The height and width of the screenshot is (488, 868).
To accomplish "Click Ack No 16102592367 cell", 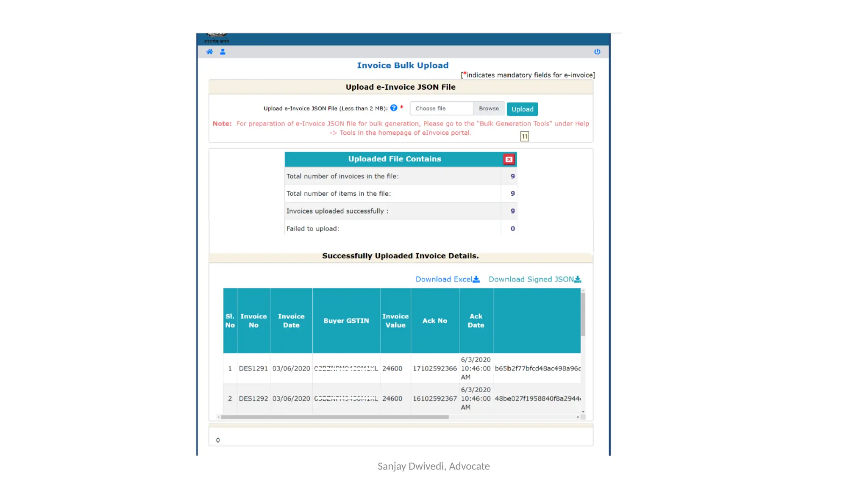I will 434,399.
